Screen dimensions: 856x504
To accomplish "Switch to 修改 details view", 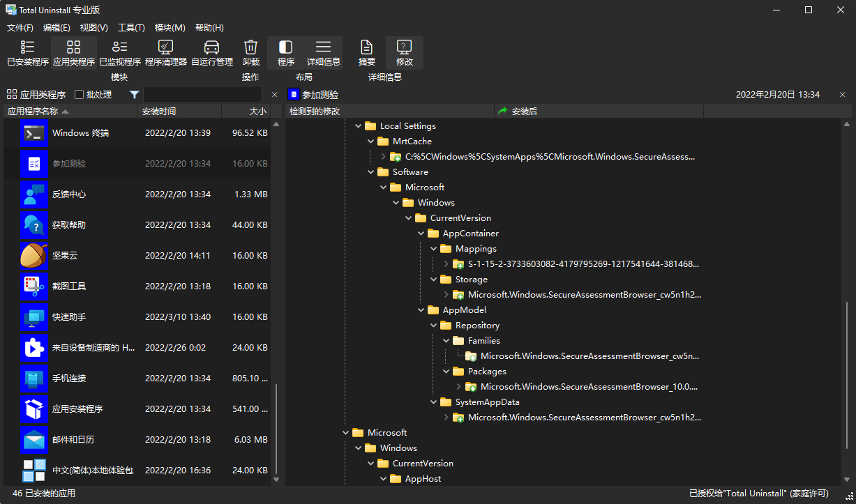I will [405, 53].
